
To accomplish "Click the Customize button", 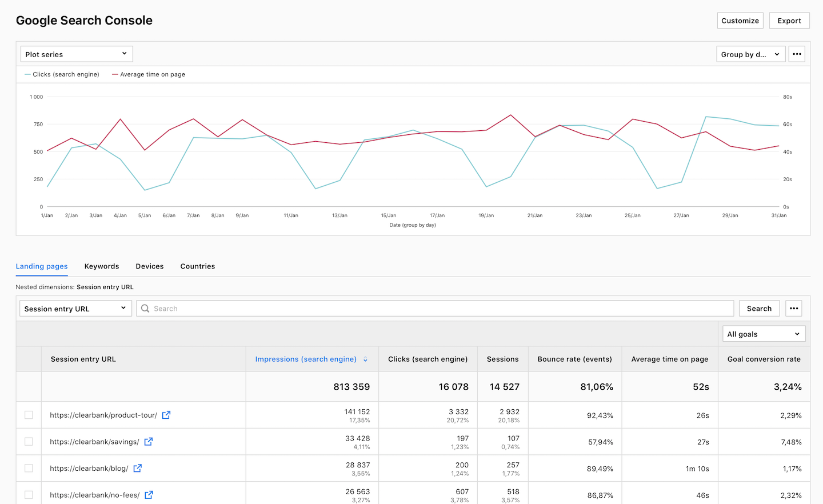I will tap(740, 21).
